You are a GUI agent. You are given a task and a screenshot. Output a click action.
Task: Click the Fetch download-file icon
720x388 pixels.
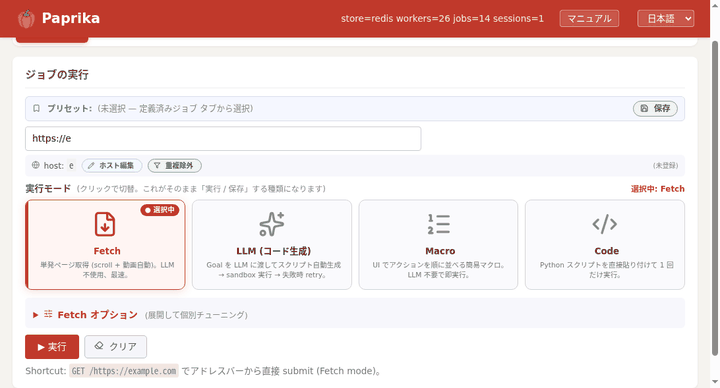(x=105, y=224)
